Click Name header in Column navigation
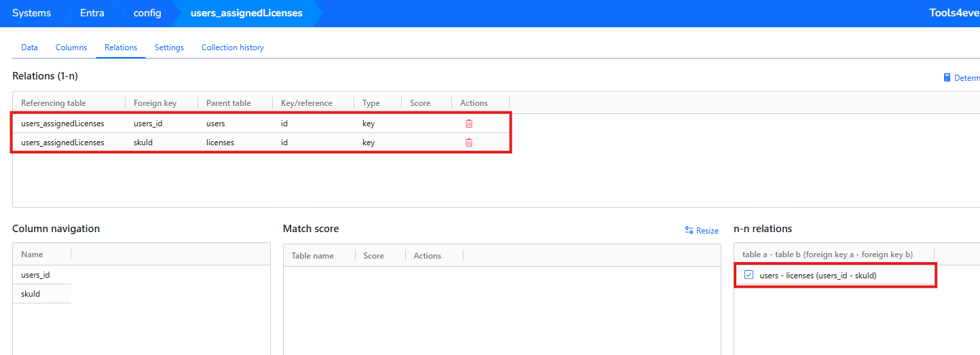 [x=32, y=255]
